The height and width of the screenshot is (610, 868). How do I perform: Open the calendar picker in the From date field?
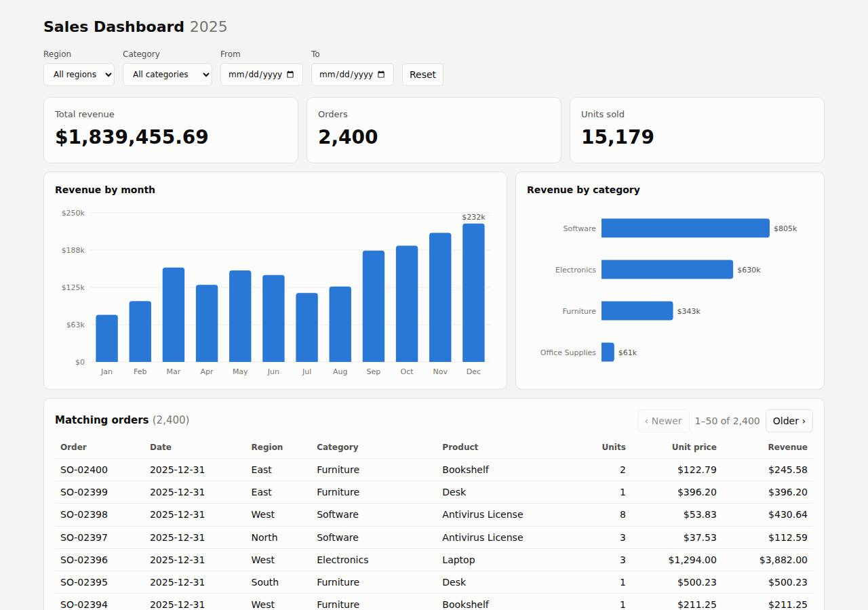click(290, 75)
